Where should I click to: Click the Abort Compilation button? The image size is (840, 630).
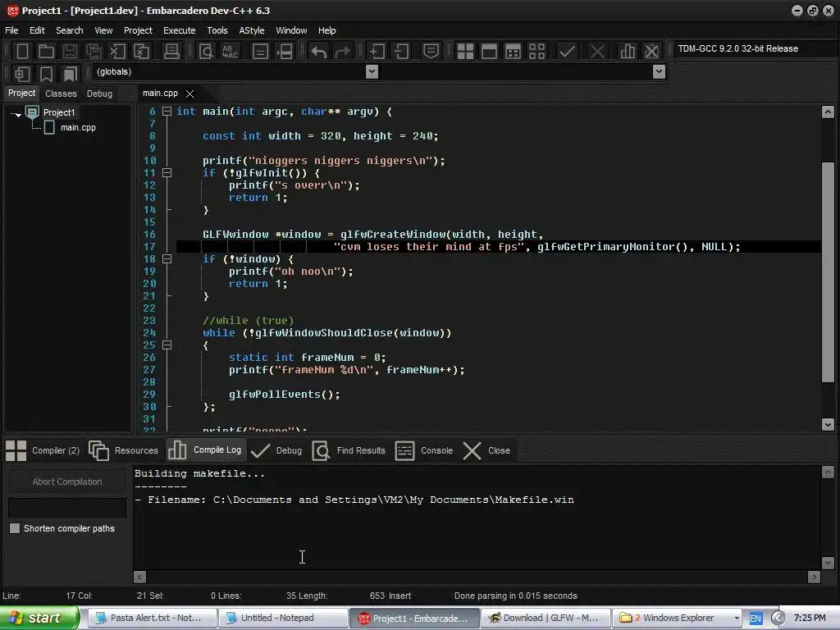tap(67, 482)
